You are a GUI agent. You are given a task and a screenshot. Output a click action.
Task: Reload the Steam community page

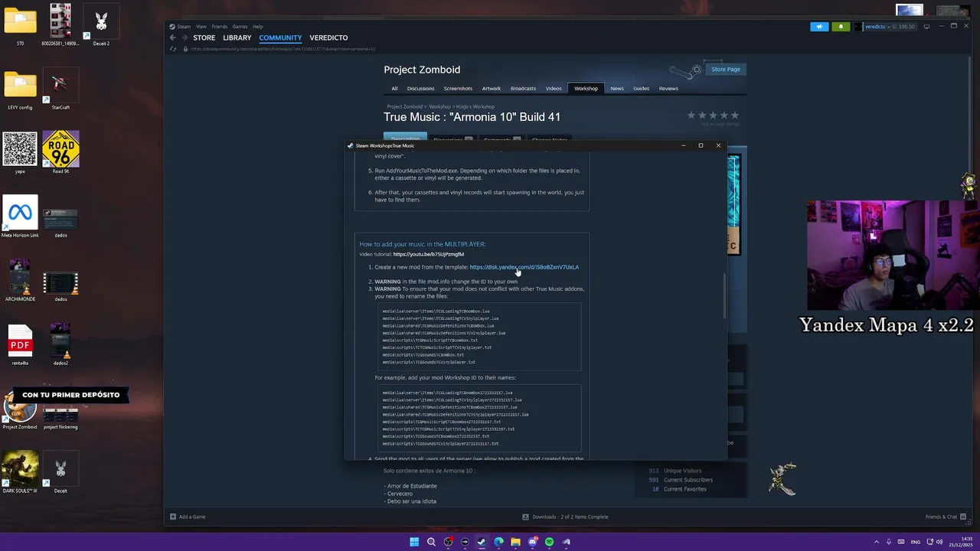(x=174, y=49)
